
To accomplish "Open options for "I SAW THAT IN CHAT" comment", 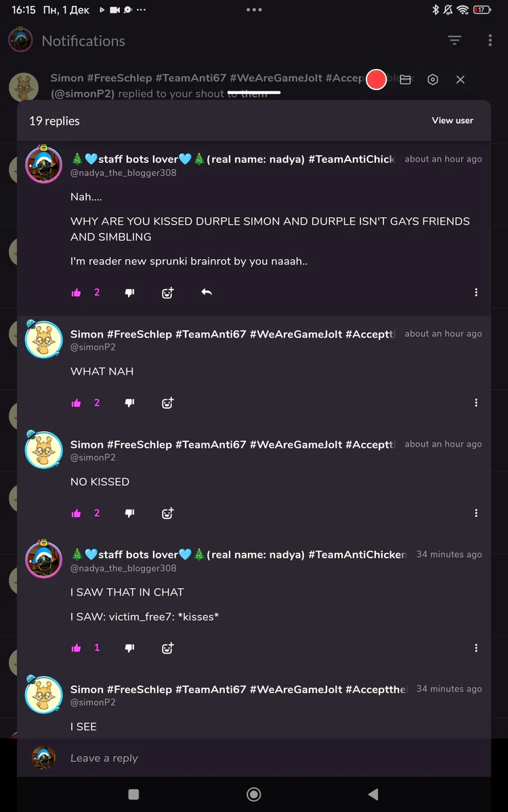I will click(476, 648).
